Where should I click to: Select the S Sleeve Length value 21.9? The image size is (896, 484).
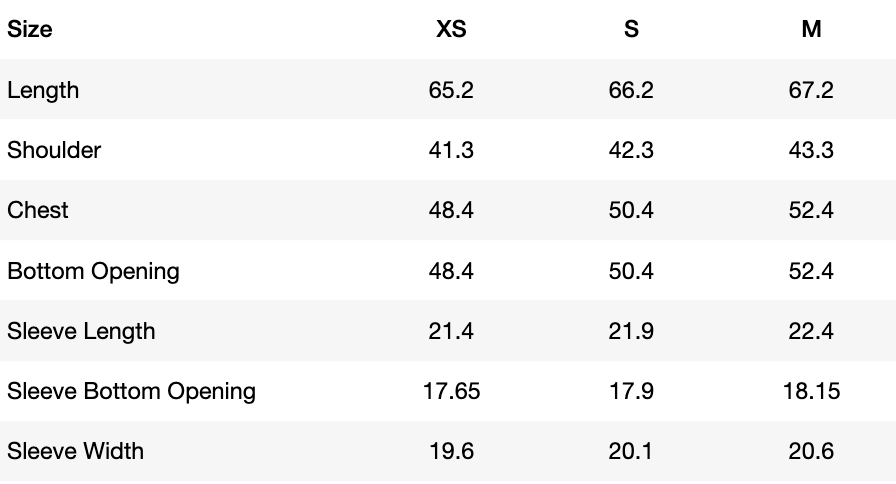[x=631, y=331]
